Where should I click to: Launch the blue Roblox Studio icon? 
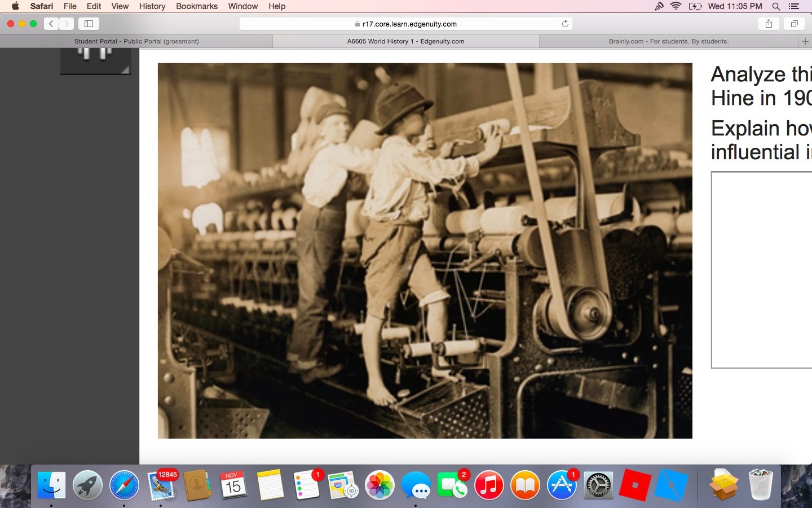point(672,485)
